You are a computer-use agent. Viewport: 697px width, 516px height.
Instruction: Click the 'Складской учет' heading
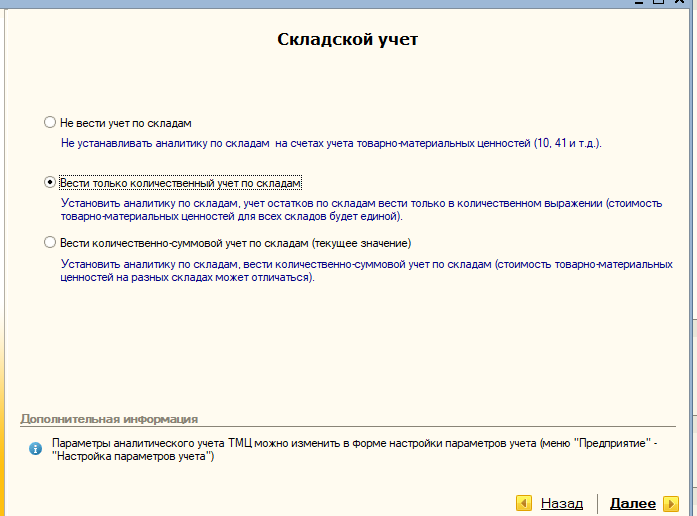click(348, 39)
